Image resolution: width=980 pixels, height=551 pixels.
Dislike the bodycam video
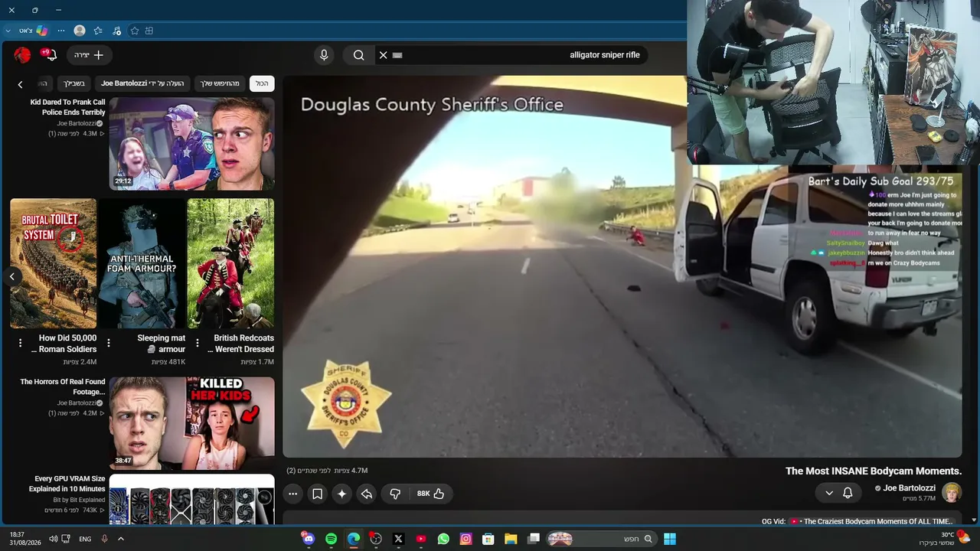click(395, 494)
